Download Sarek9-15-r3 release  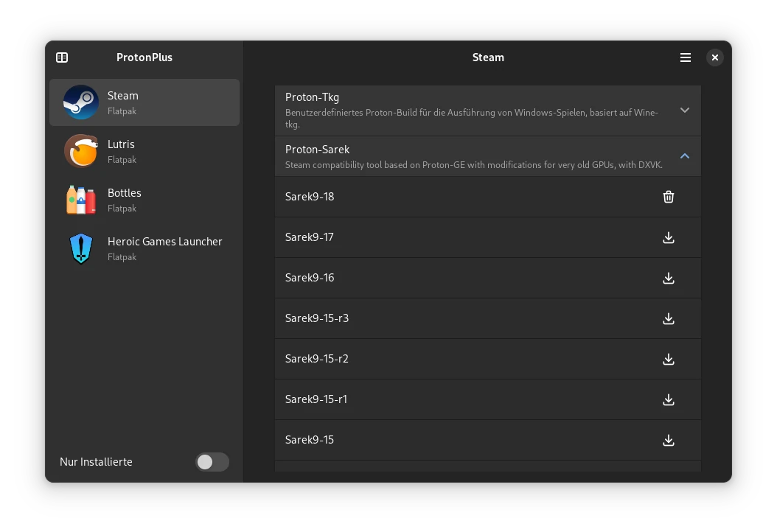pos(668,318)
